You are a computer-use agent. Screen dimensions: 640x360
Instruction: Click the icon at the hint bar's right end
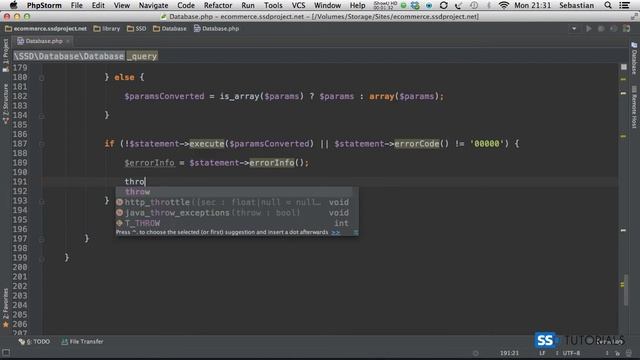click(356, 232)
